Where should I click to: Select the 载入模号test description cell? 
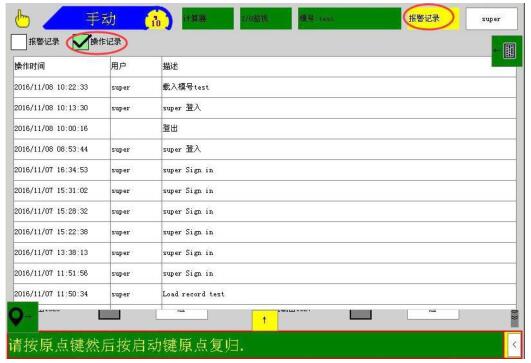[339, 87]
